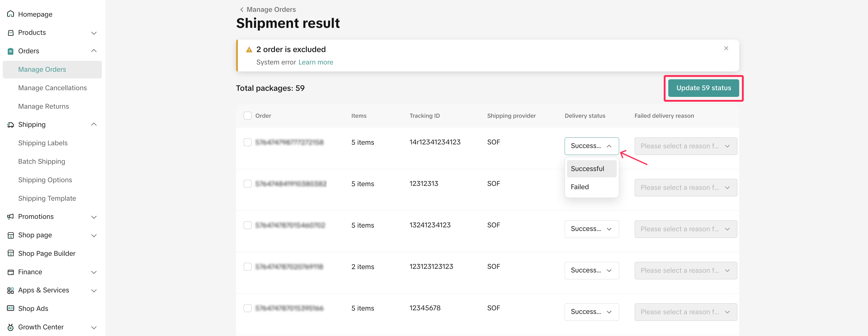
Task: Toggle the select-all Order header checkbox
Action: pos(247,116)
